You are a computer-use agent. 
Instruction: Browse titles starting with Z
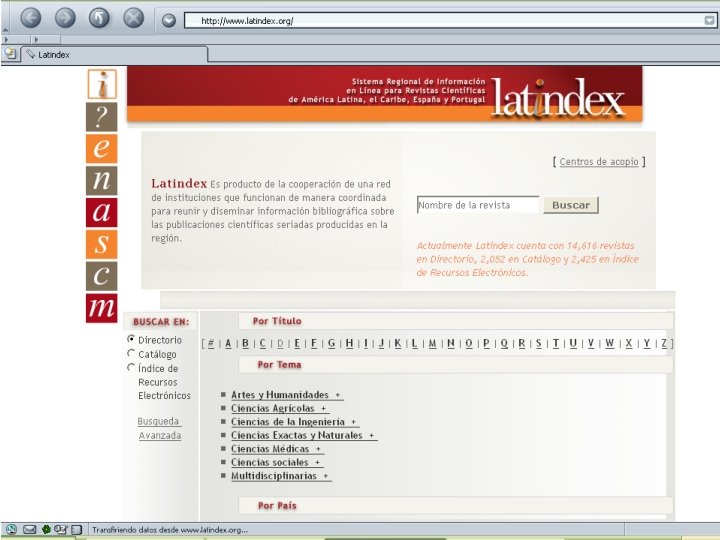pos(664,343)
